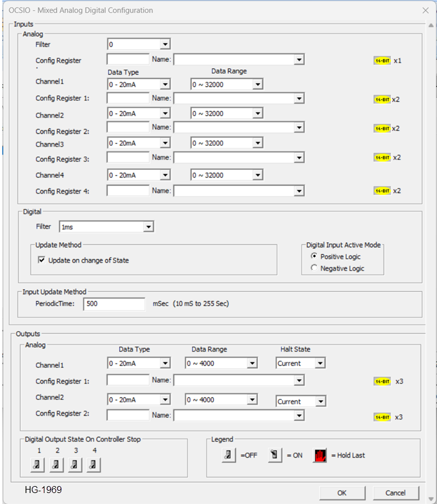Toggle digital output 4 stop state icon
The image size is (437, 504).
pyautogui.click(x=94, y=464)
